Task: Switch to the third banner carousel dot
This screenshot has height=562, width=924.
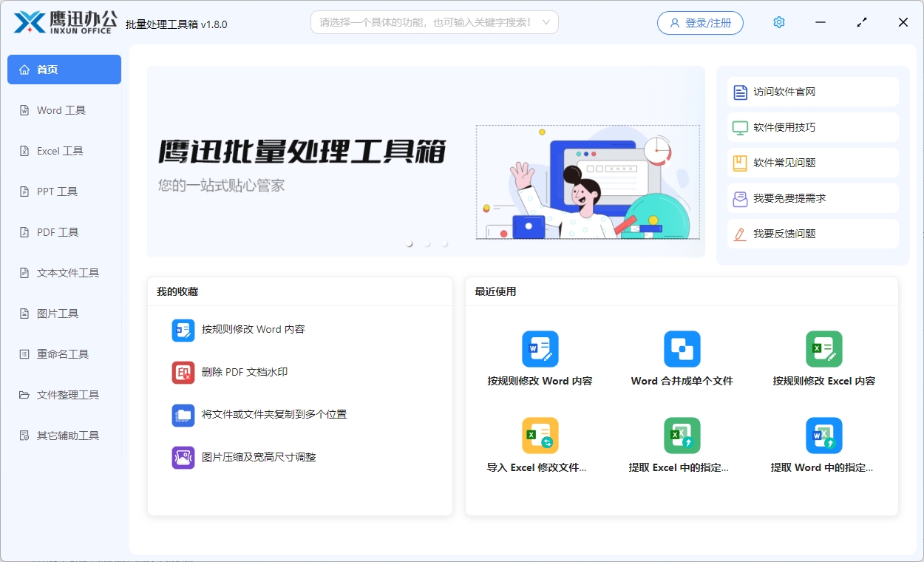Action: [445, 243]
